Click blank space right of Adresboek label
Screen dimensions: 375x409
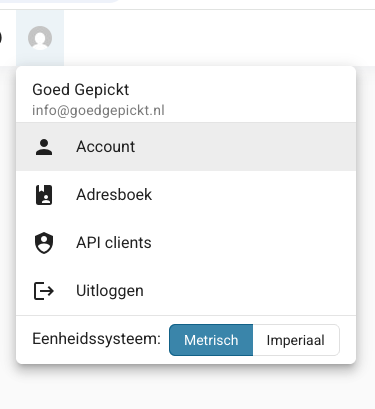click(x=253, y=195)
